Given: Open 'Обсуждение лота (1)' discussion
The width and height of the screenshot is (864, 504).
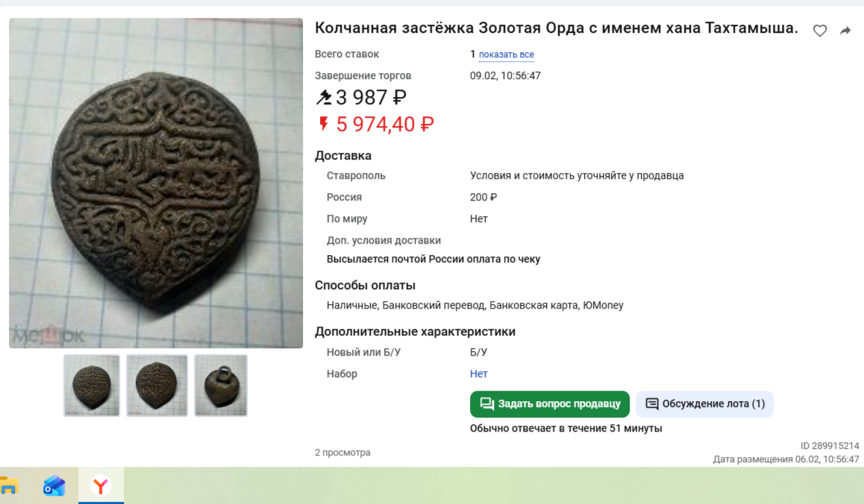Looking at the screenshot, I should point(705,404).
